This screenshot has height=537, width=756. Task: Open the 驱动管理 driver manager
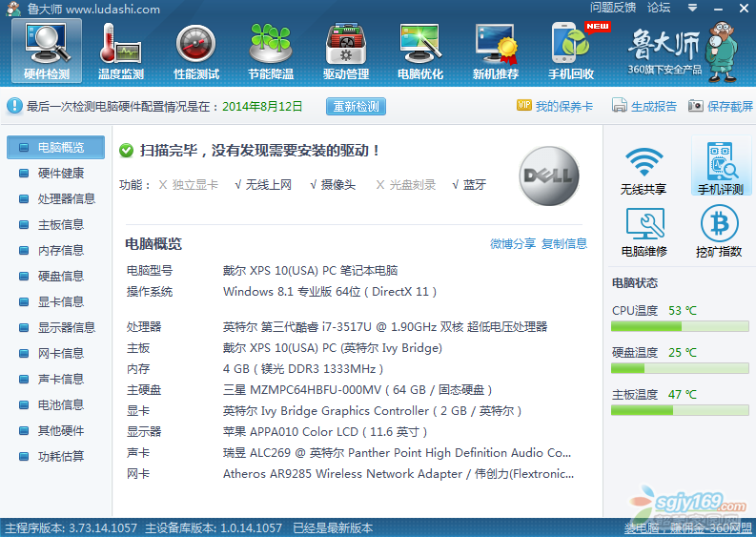(346, 52)
